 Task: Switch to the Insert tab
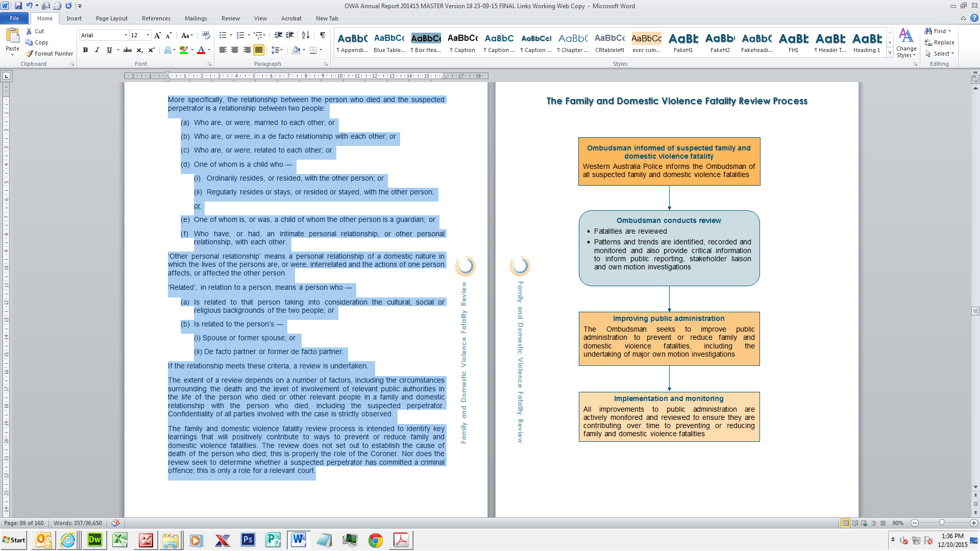pos(74,18)
